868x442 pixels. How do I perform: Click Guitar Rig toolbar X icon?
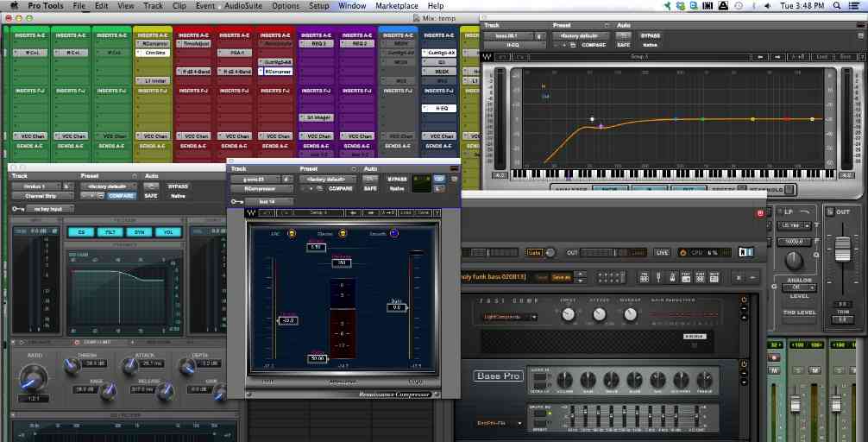pyautogui.click(x=739, y=277)
